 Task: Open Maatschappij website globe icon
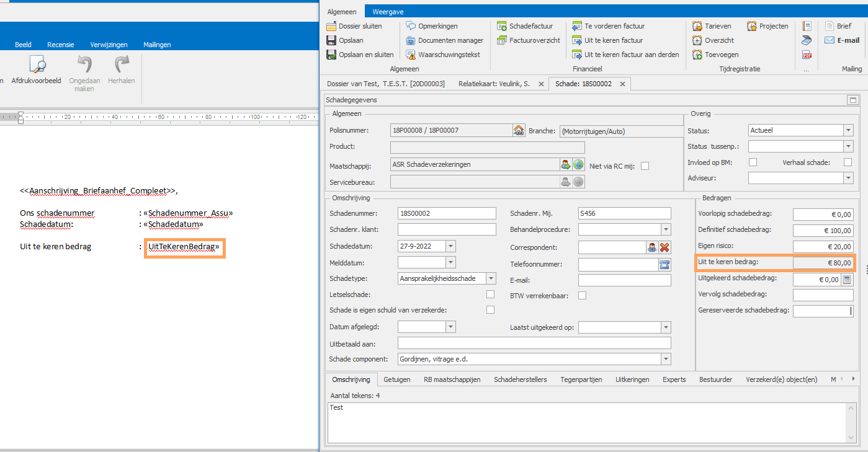(x=578, y=164)
